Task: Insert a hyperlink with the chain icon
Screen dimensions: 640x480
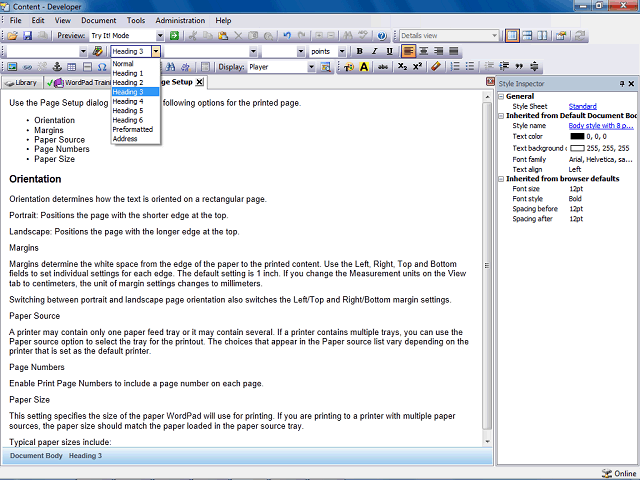Action: click(x=27, y=67)
